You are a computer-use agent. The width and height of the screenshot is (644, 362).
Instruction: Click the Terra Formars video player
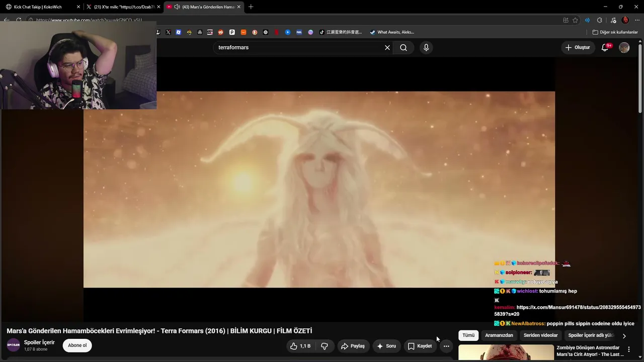point(319,189)
